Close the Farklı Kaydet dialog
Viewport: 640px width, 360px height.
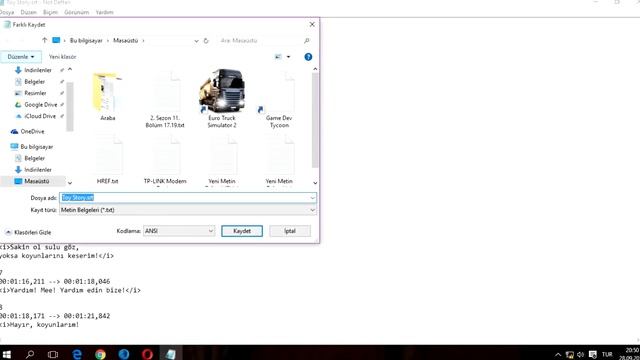[x=312, y=24]
